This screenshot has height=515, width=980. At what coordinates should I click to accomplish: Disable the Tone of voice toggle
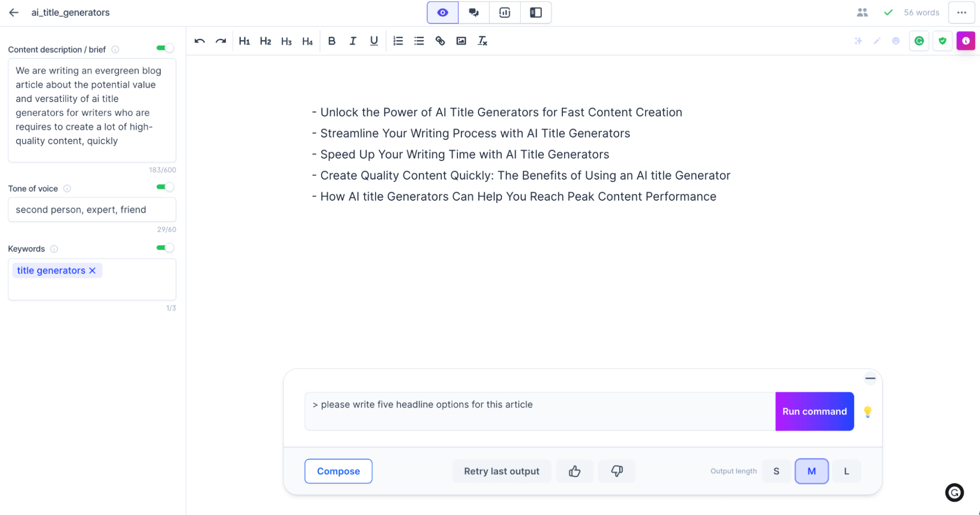165,187
